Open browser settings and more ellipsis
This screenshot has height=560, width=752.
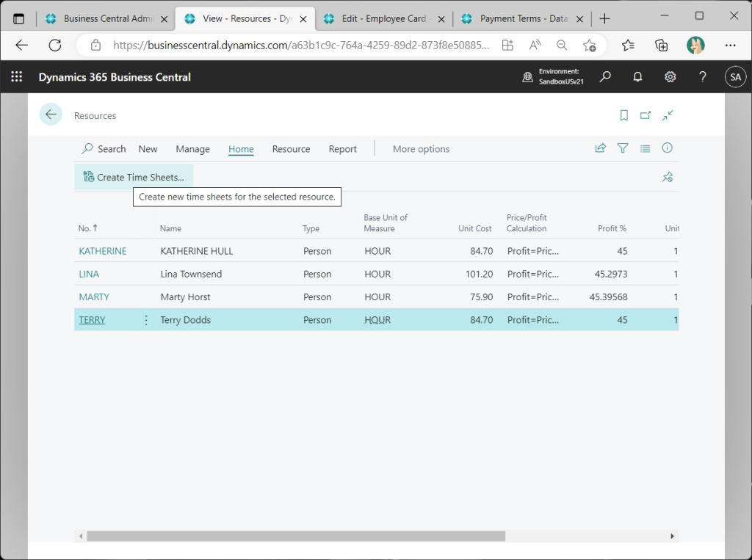[x=731, y=45]
